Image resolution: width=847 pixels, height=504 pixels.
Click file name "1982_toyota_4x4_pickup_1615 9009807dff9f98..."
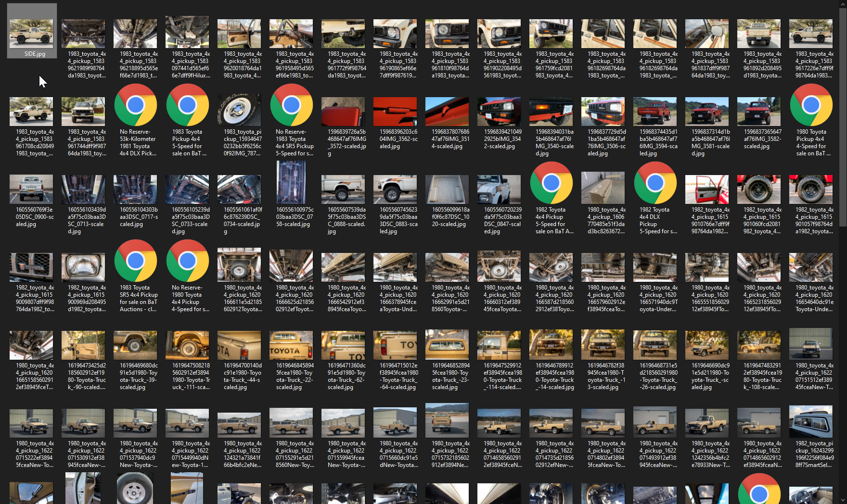click(x=35, y=298)
